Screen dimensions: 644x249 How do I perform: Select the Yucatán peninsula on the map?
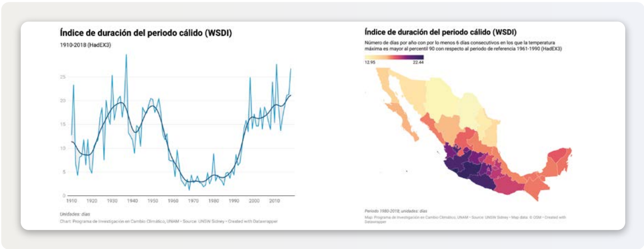(558, 160)
